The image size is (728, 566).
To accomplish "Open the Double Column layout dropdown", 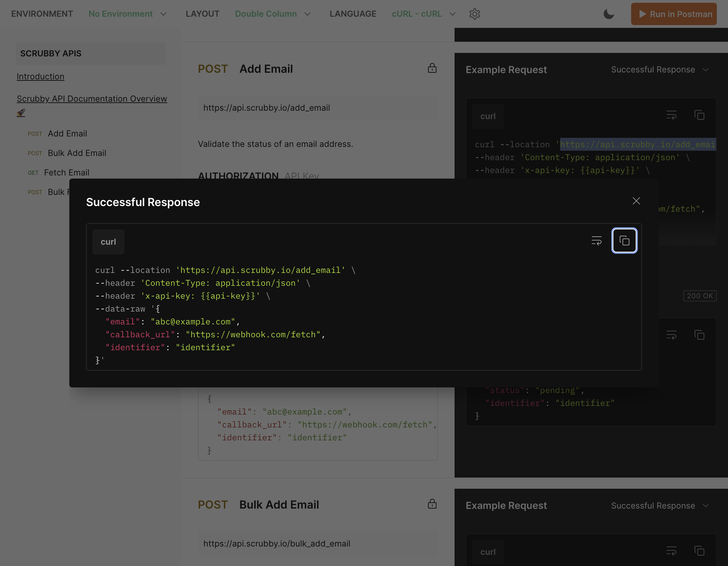I will 273,14.
